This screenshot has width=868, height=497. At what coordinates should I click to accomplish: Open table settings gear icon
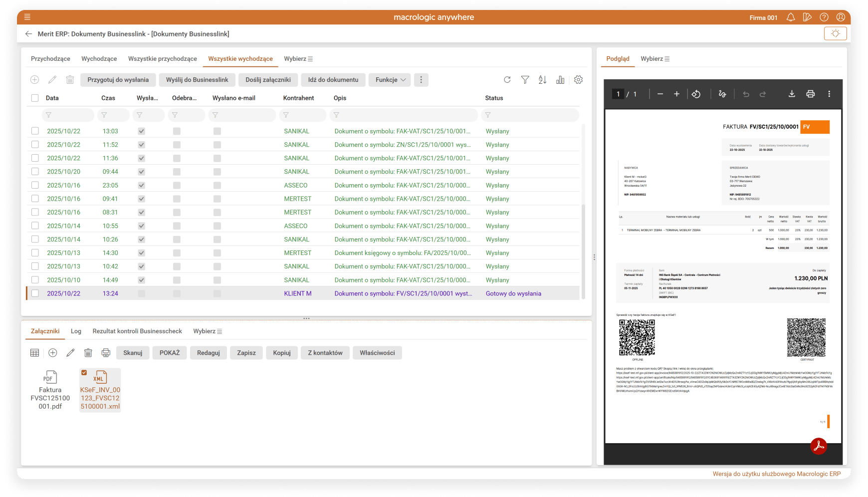point(578,80)
